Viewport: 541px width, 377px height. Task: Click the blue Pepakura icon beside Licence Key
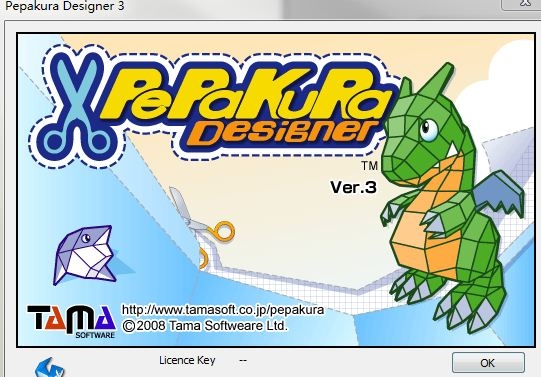(50, 368)
